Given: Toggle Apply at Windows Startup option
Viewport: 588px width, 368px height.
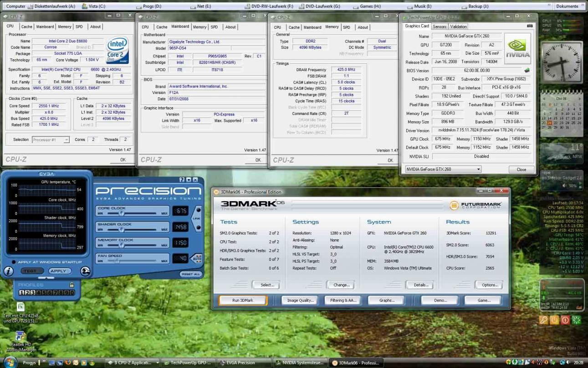Looking at the screenshot, I should tap(15, 262).
